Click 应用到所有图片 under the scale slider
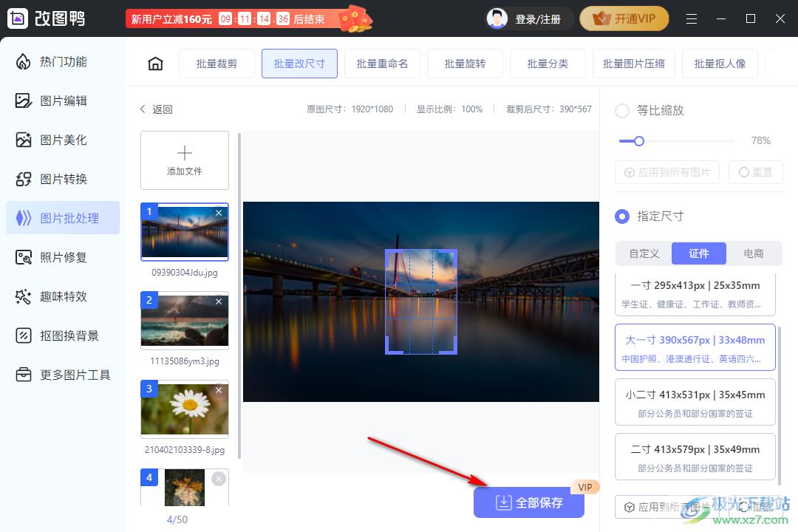Image resolution: width=798 pixels, height=532 pixels. pyautogui.click(x=667, y=172)
